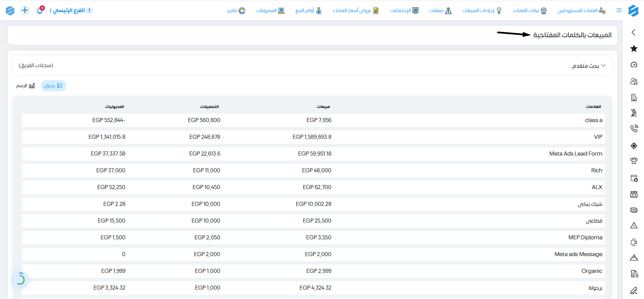Expand the بحث متقدم advanced search

pyautogui.click(x=587, y=66)
